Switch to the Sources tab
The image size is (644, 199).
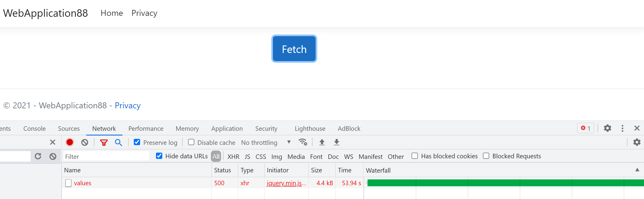pos(69,128)
